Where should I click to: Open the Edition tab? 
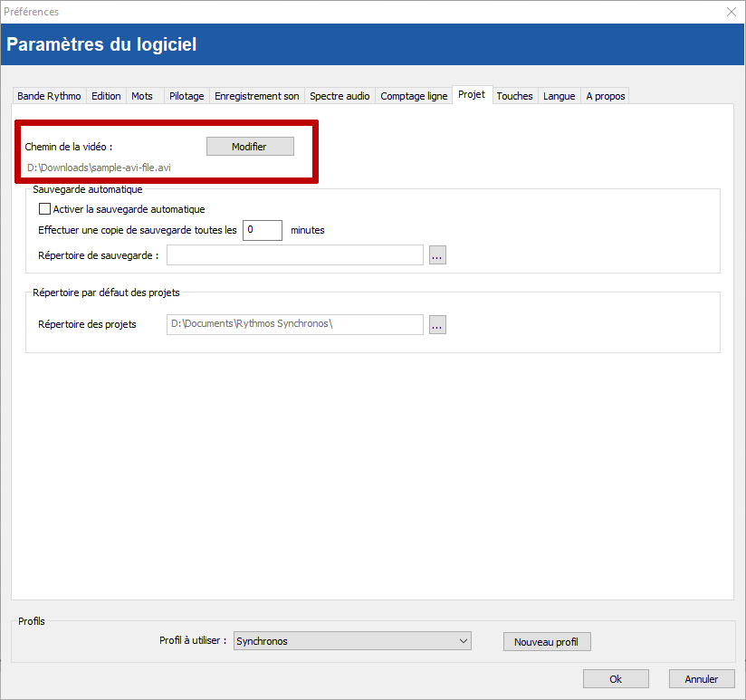(106, 96)
